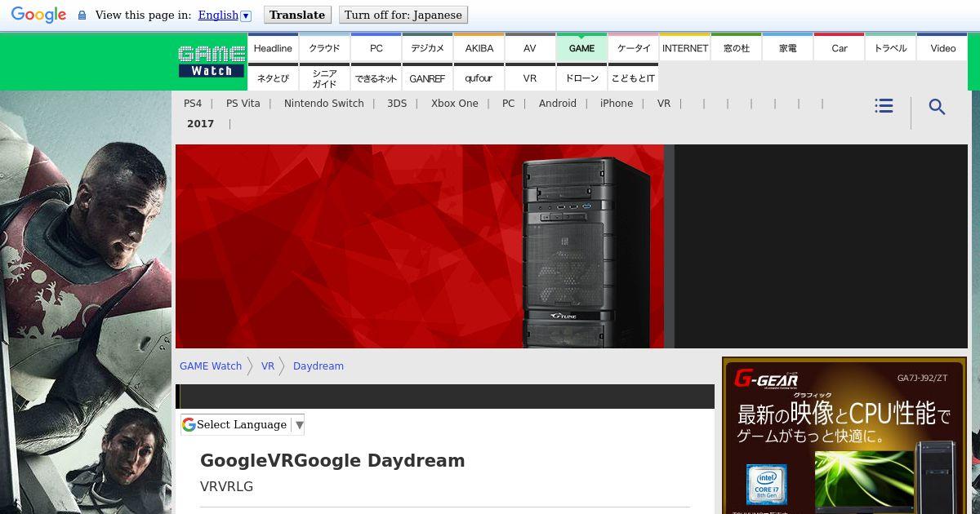This screenshot has height=514, width=980.
Task: Open the search magnifier icon
Action: coord(937,107)
